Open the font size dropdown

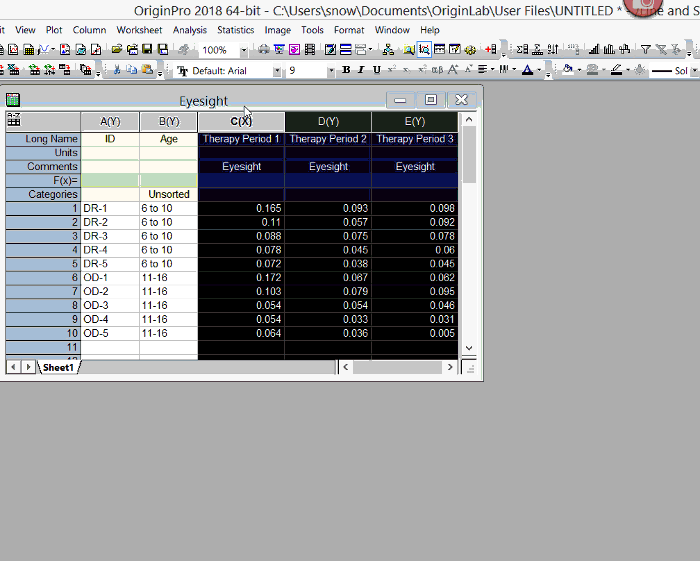pos(330,71)
